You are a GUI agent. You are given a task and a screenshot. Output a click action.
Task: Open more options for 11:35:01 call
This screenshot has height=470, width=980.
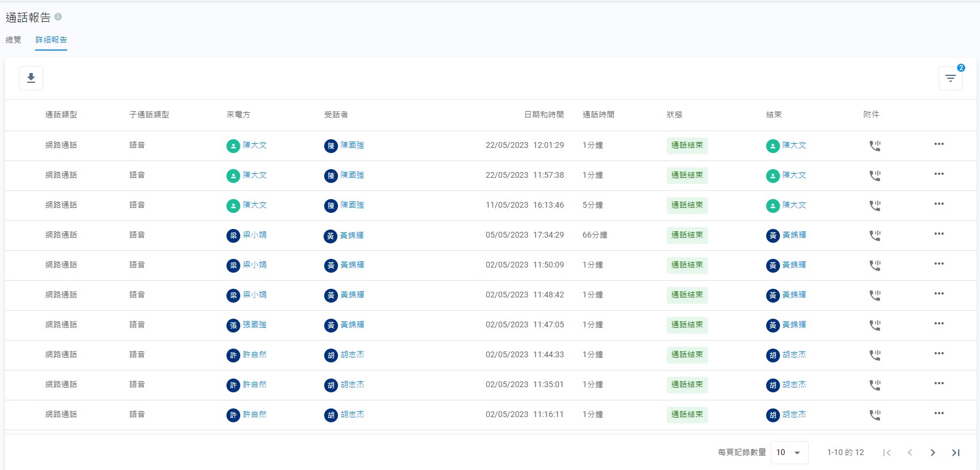(x=939, y=384)
